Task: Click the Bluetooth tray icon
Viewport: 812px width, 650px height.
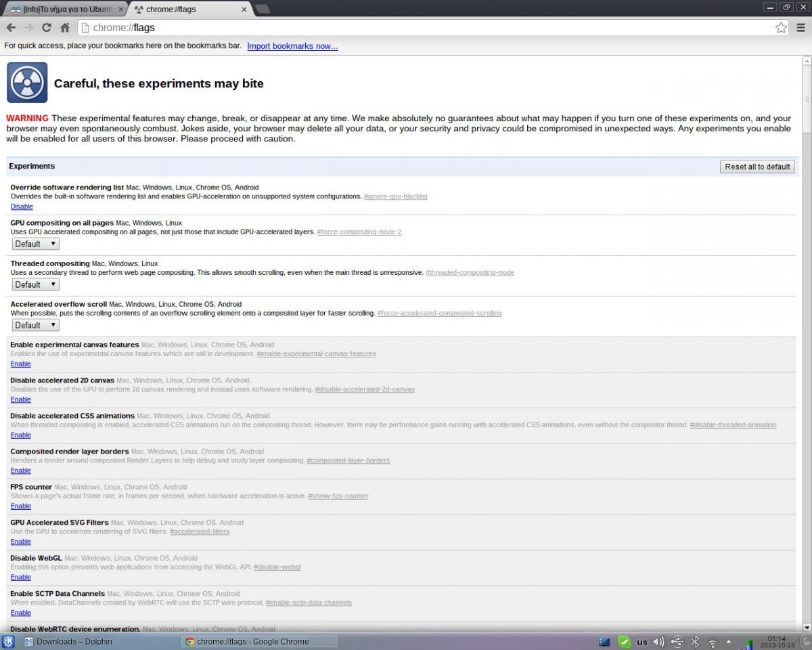Action: (x=694, y=641)
